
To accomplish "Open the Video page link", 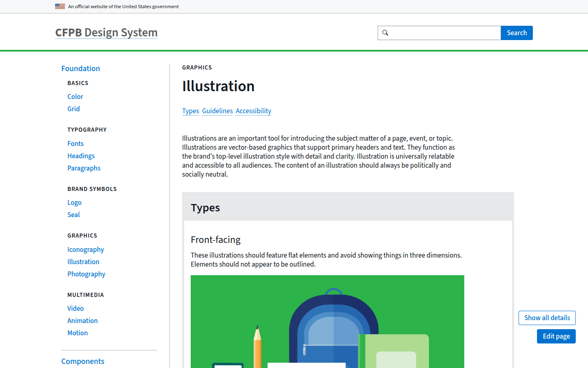I will [x=76, y=308].
